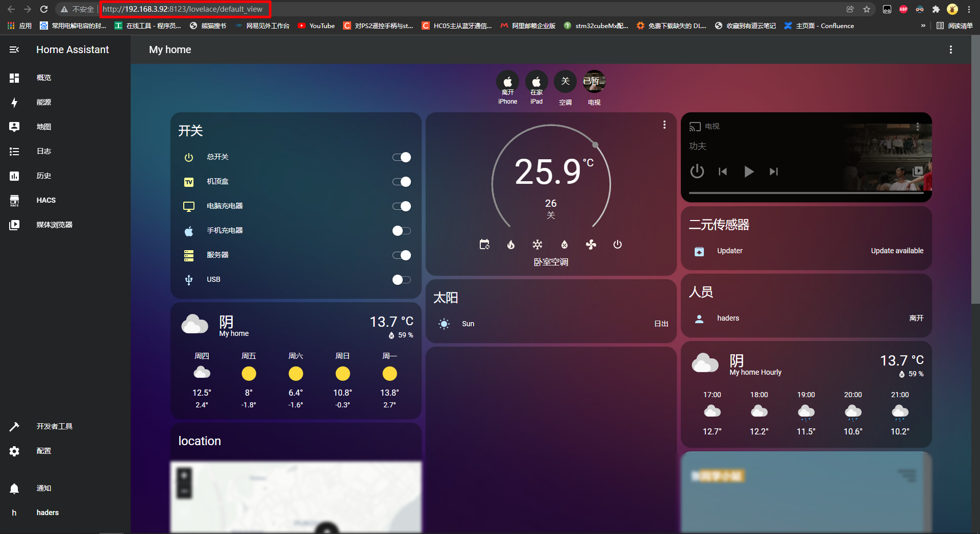
Task: Power off the 卧室空调 climate entity
Action: [x=618, y=245]
